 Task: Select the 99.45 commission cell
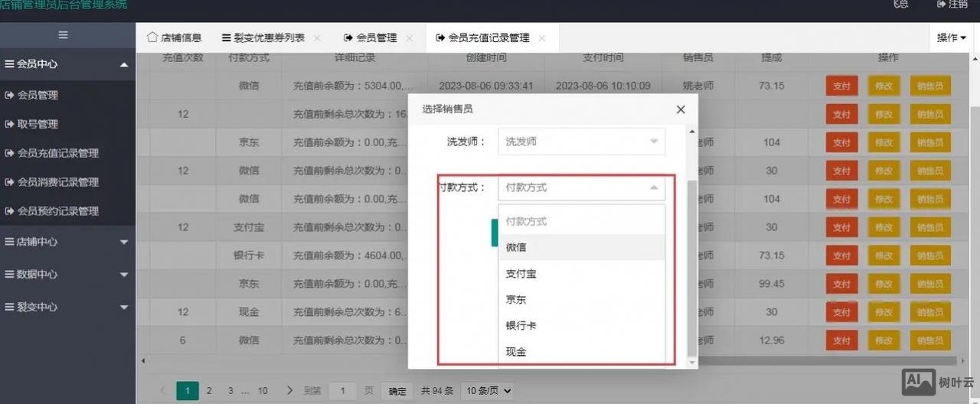click(x=771, y=284)
